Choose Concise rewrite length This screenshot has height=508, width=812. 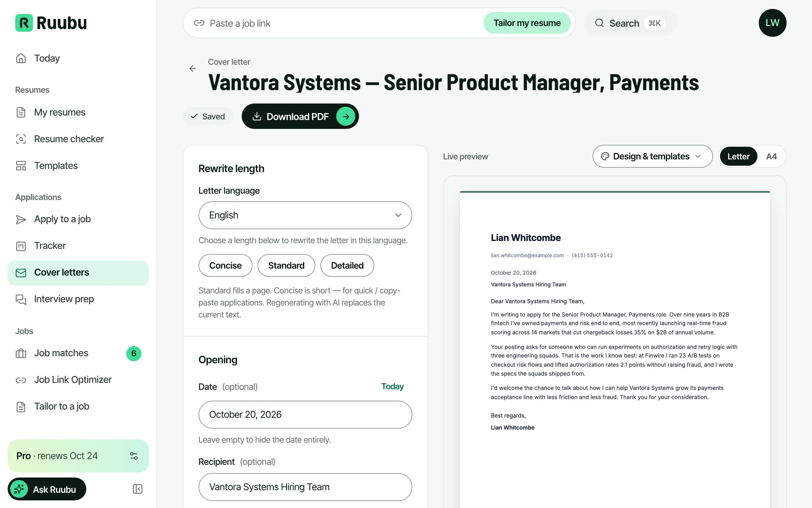click(225, 265)
